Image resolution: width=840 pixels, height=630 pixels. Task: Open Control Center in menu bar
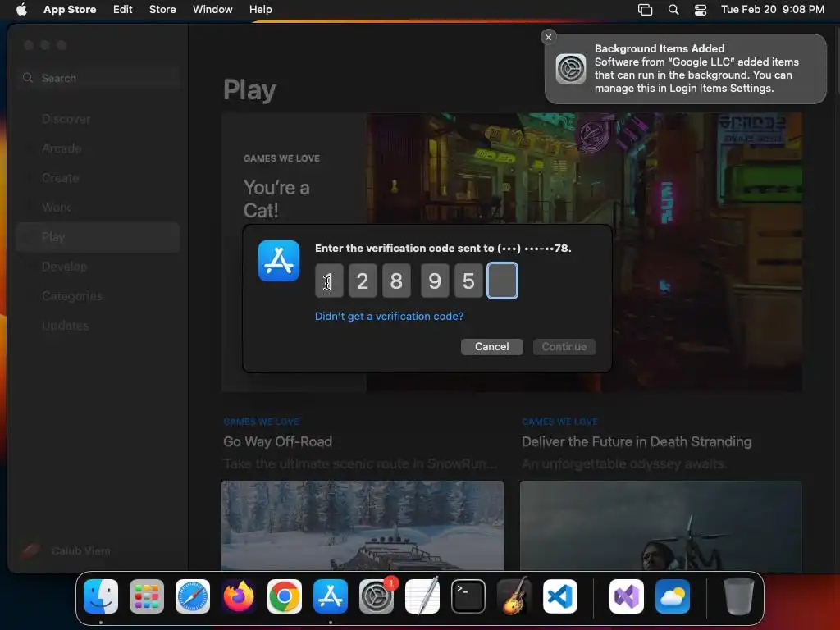pyautogui.click(x=701, y=10)
